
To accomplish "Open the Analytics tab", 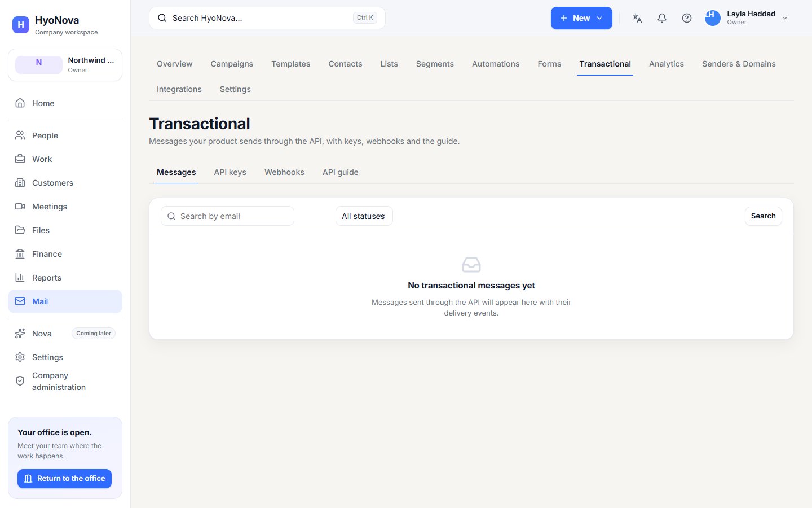I will click(x=667, y=64).
